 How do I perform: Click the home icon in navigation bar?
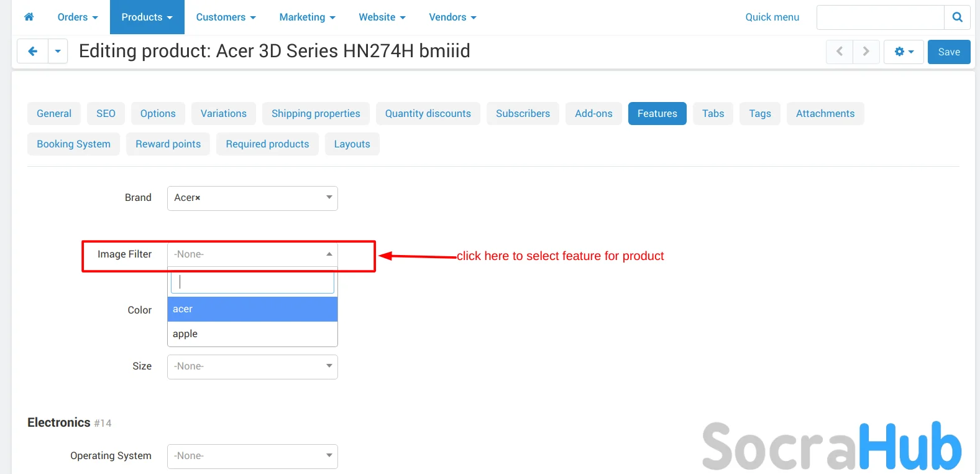29,17
